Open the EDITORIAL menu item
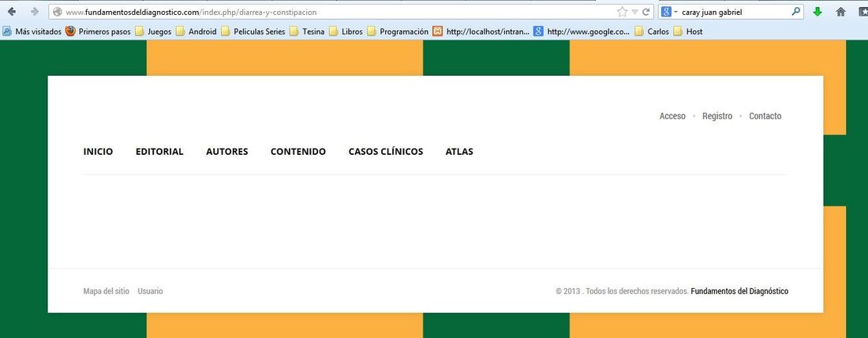 tap(159, 152)
